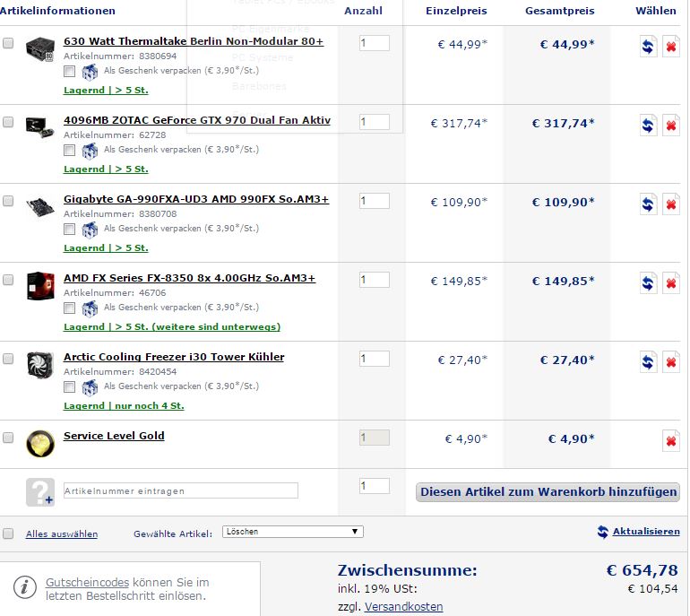Click Diesen Artikel zum Warenkorb hinzufügen button
The image size is (690, 616).
(548, 492)
